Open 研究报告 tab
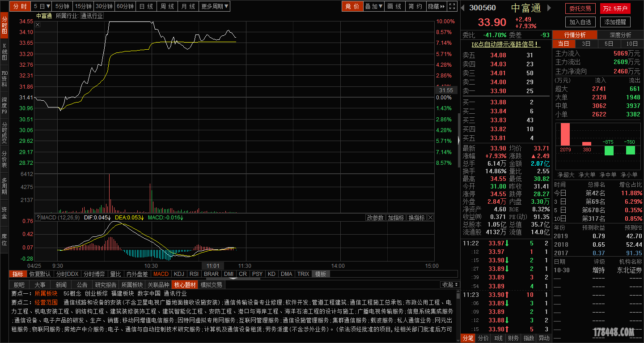This screenshot has height=343, width=644. [106, 285]
